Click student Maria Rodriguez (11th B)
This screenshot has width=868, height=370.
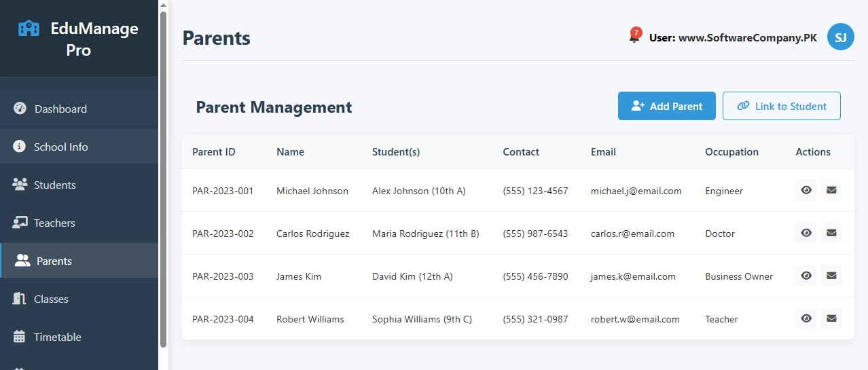[x=426, y=234]
